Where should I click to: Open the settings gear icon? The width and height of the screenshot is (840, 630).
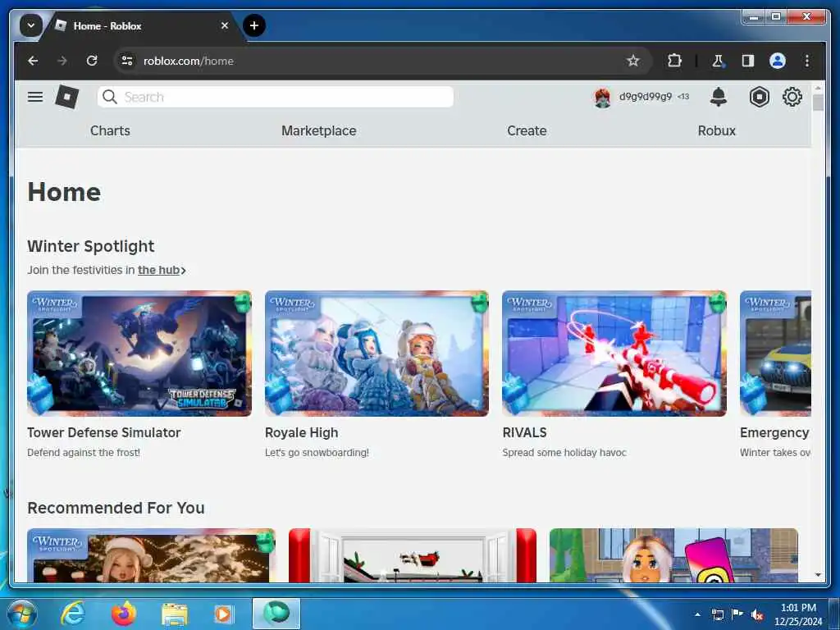[792, 97]
